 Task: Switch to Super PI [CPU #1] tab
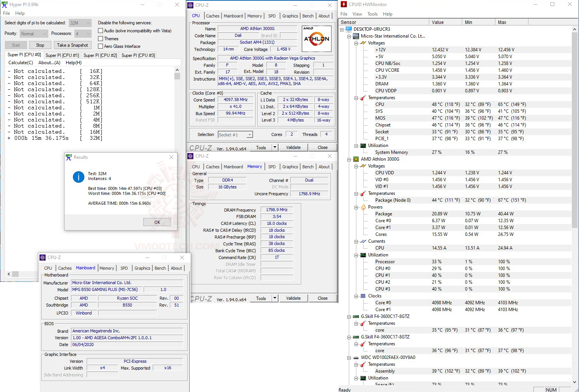pyautogui.click(x=62, y=55)
